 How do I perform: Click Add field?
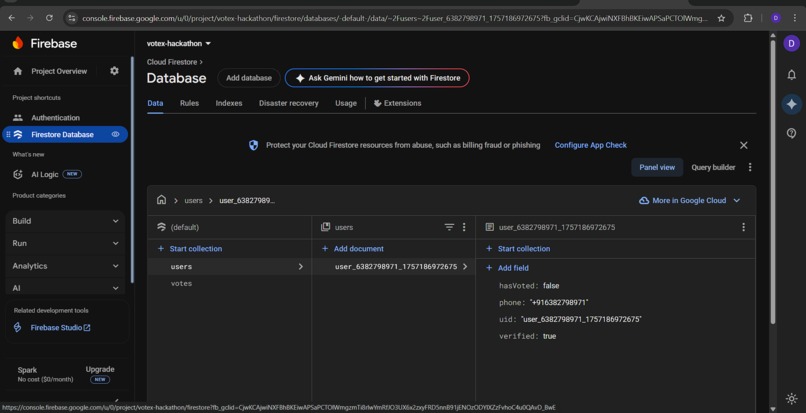pos(507,268)
